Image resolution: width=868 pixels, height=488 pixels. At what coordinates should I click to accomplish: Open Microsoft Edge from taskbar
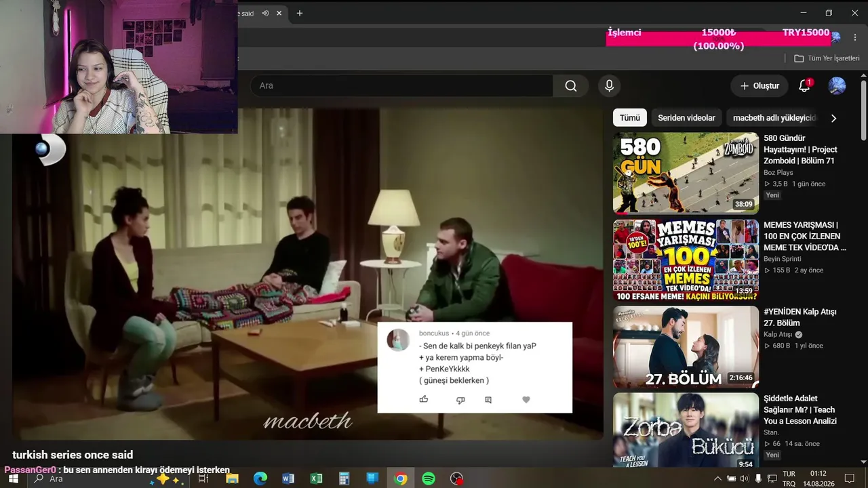coord(260,479)
